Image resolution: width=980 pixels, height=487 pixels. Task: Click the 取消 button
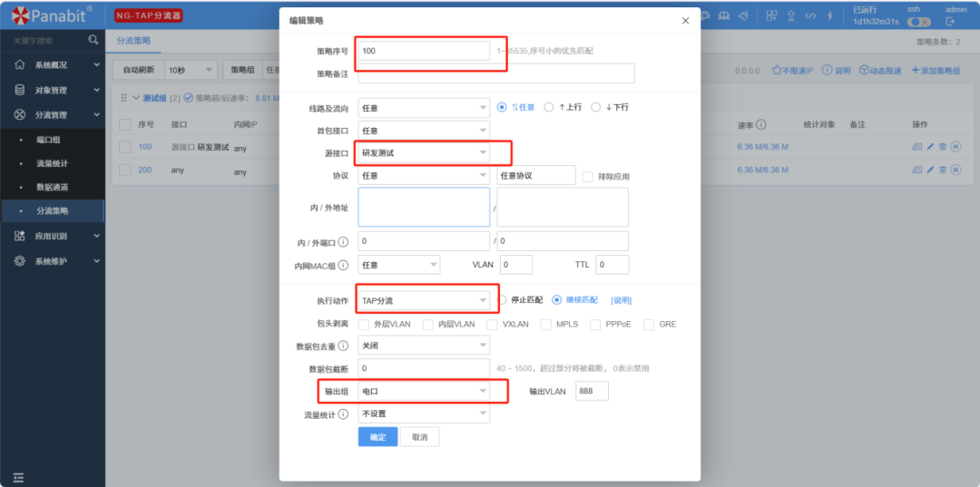pyautogui.click(x=420, y=437)
